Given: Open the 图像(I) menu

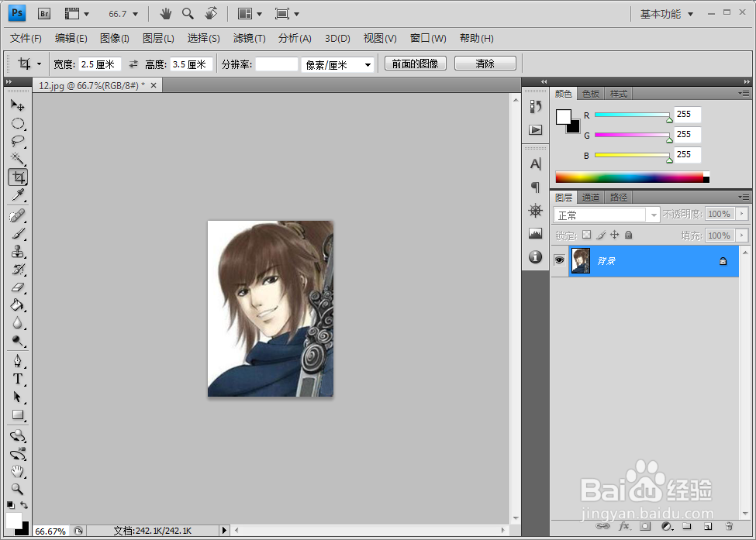Looking at the screenshot, I should (x=114, y=38).
